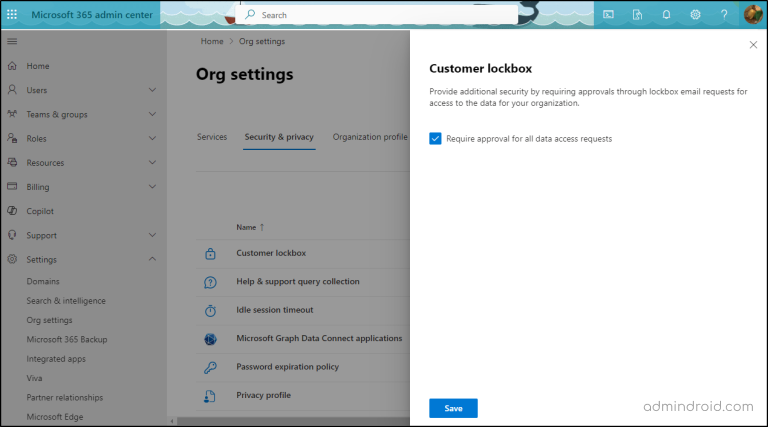Click the Idle session timeout stopwatch icon
Screen dimensions: 768x427
[x=210, y=310]
